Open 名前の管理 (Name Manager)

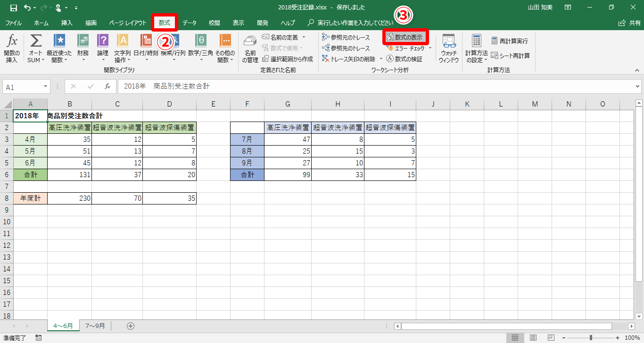click(250, 49)
